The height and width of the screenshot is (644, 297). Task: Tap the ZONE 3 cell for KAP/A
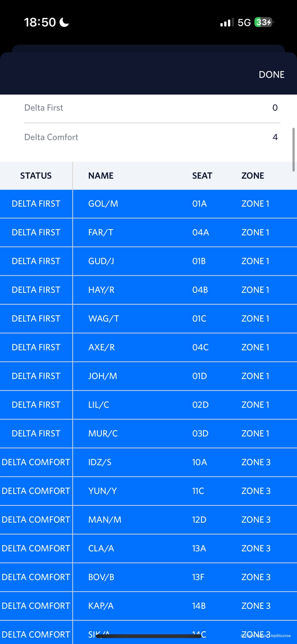coord(256,606)
